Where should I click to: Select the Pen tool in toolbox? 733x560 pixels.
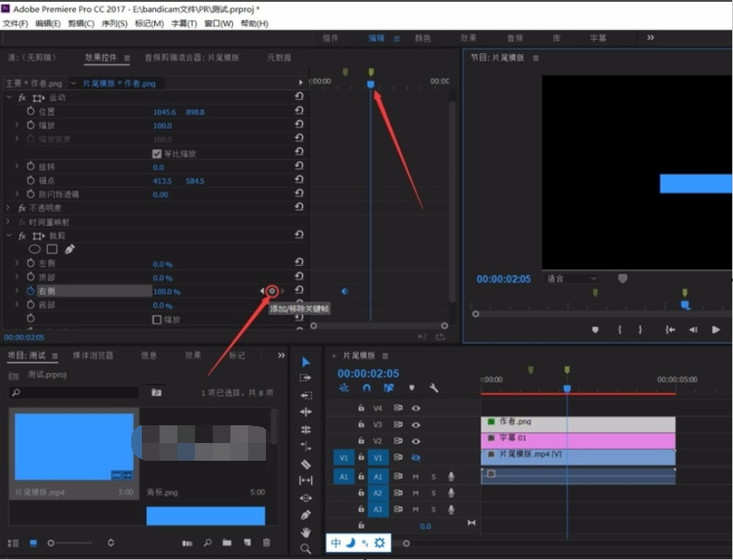(306, 515)
